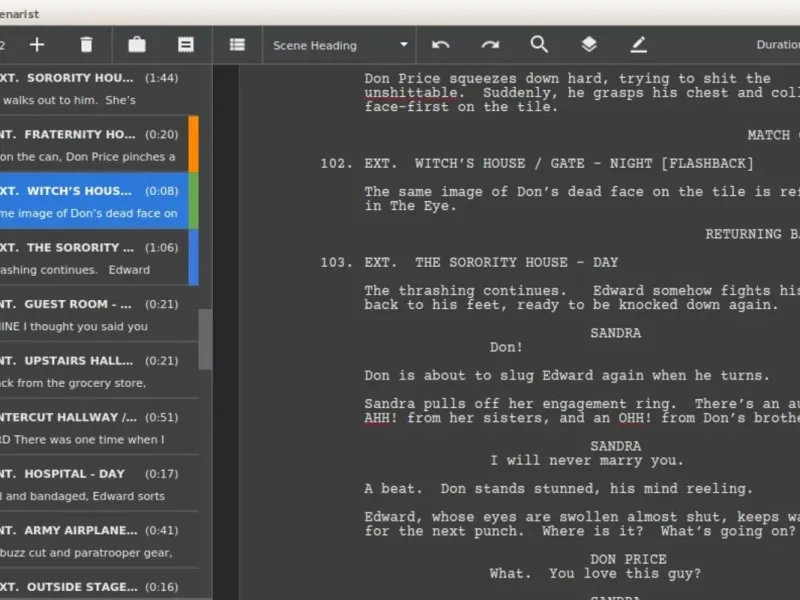Click scene number 103.

pos(336,262)
